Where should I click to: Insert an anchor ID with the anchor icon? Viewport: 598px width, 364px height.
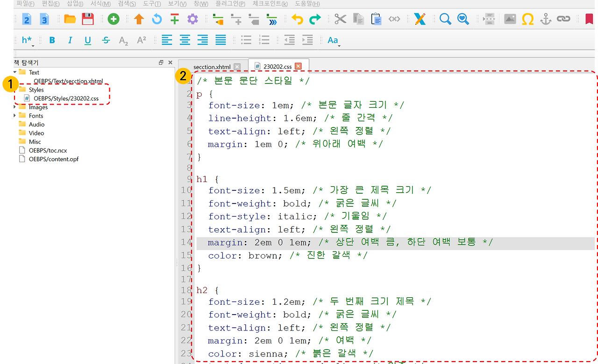tap(545, 20)
